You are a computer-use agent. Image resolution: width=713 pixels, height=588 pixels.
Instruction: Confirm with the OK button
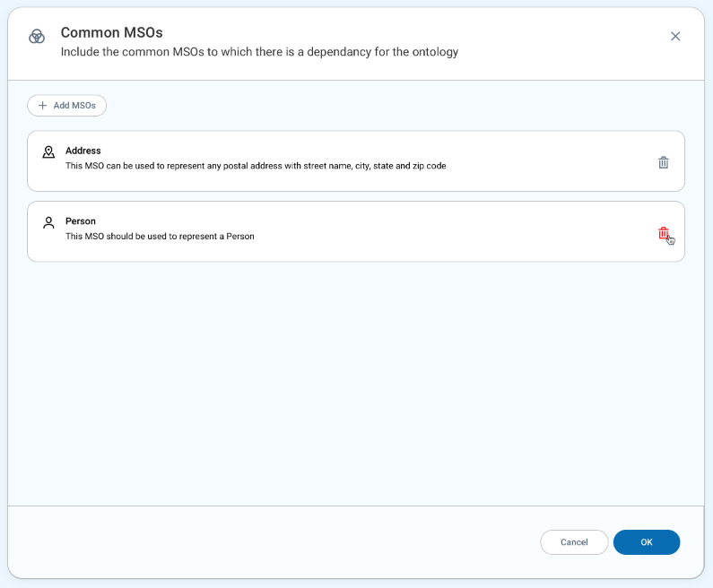[647, 542]
